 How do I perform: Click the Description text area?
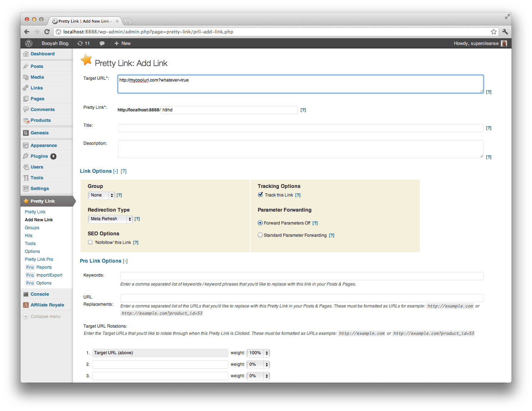(x=301, y=149)
